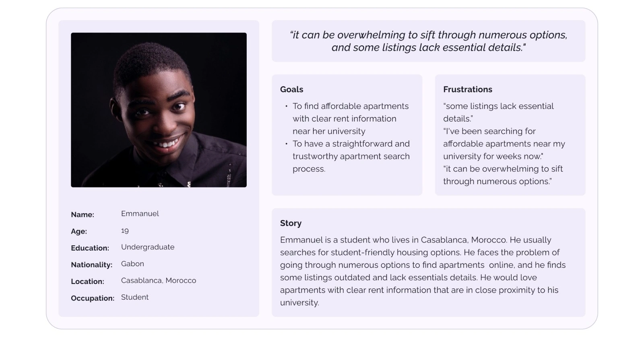Select the Nationality label

click(91, 265)
